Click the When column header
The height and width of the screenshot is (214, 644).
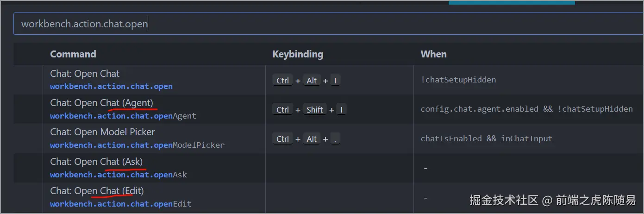tap(433, 54)
